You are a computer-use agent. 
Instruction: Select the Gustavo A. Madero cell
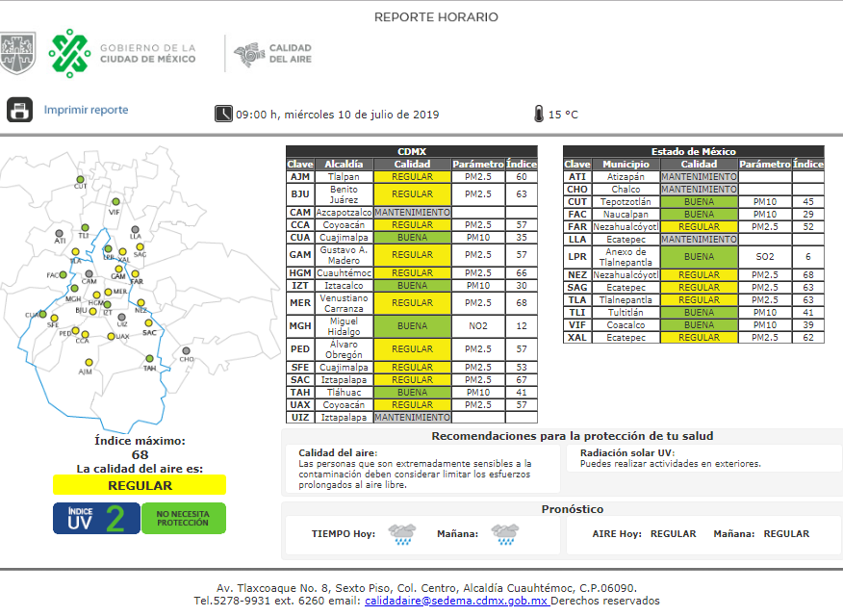(x=345, y=255)
